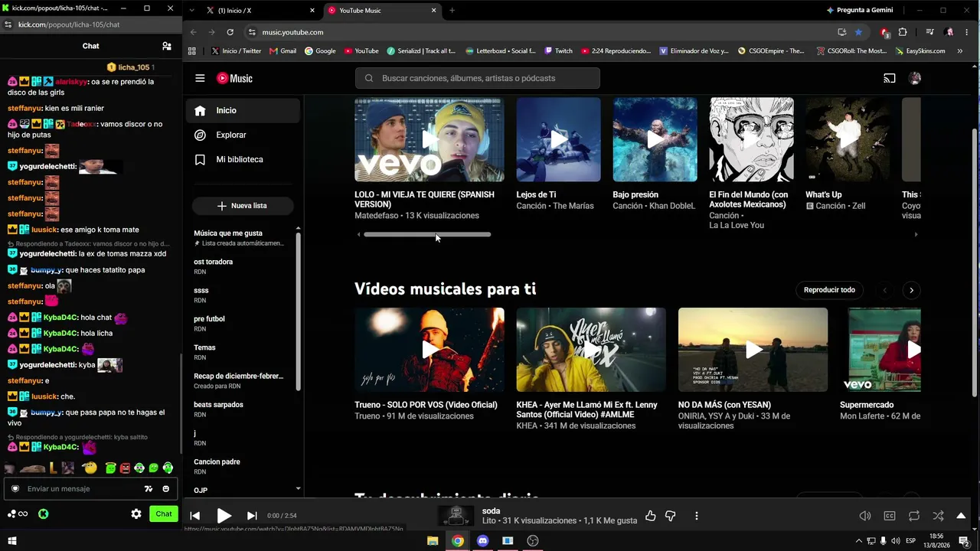980x551 pixels.
Task: Show more bookmarks with the double chevron
Action: point(962,51)
